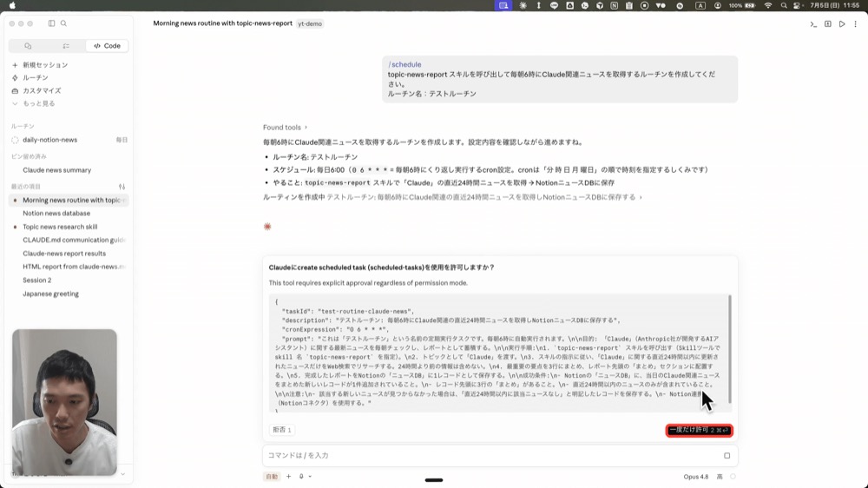868x488 pixels.
Task: Click the screen sharing icon in menu bar
Action: point(503,5)
